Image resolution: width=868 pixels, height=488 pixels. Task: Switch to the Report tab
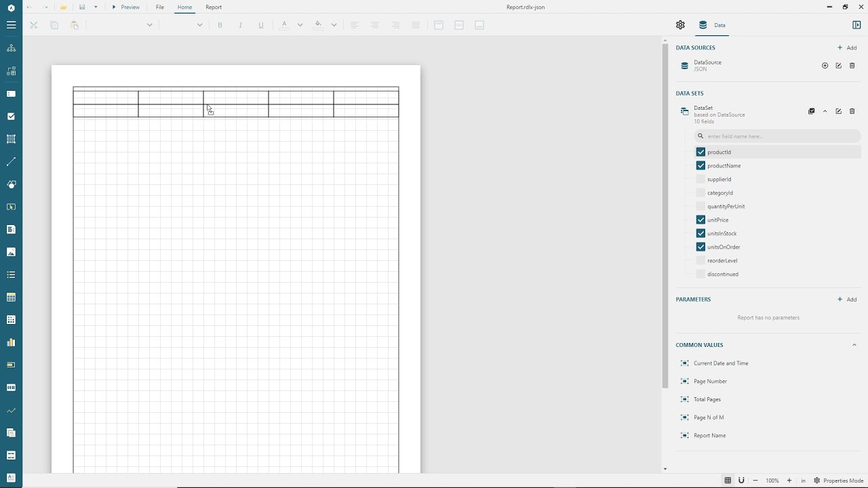214,7
